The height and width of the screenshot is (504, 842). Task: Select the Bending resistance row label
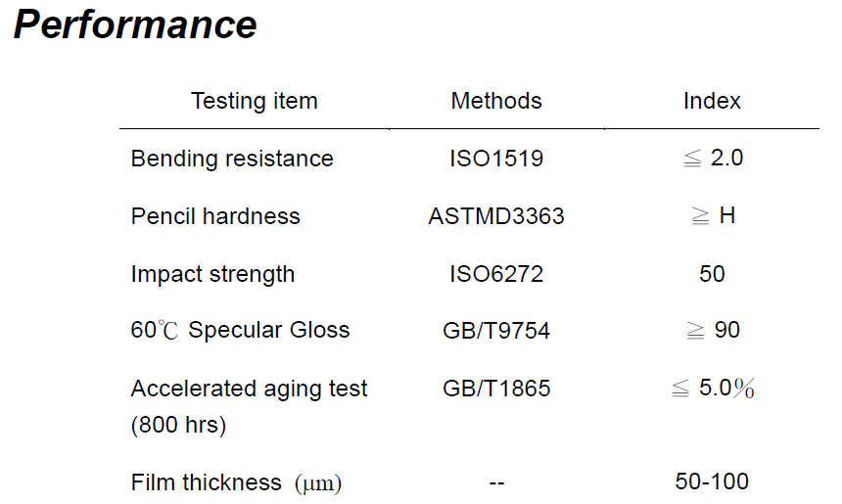(x=232, y=159)
